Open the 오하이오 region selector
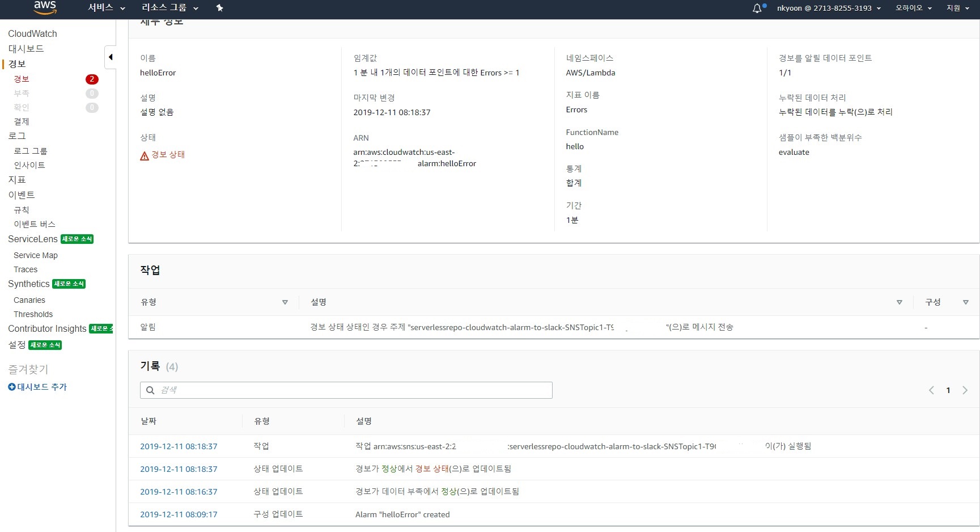This screenshot has width=980, height=532. (913, 8)
